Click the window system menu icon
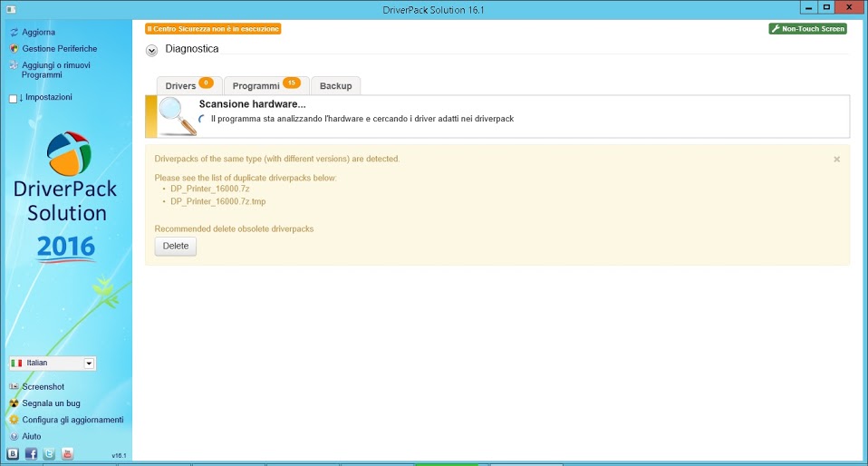The width and height of the screenshot is (868, 466). pyautogui.click(x=11, y=9)
